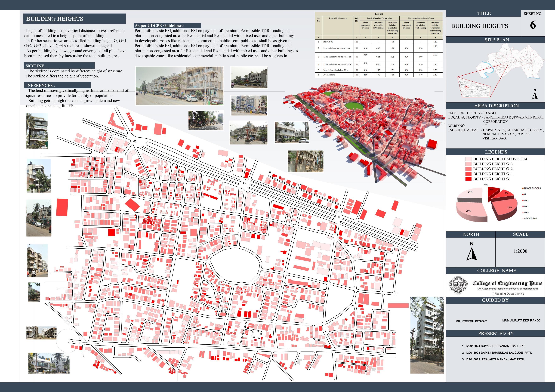Screen dimensions: 555x392
Task: Click the small roundabout circle at top-left road junction
Action: (x=135, y=142)
